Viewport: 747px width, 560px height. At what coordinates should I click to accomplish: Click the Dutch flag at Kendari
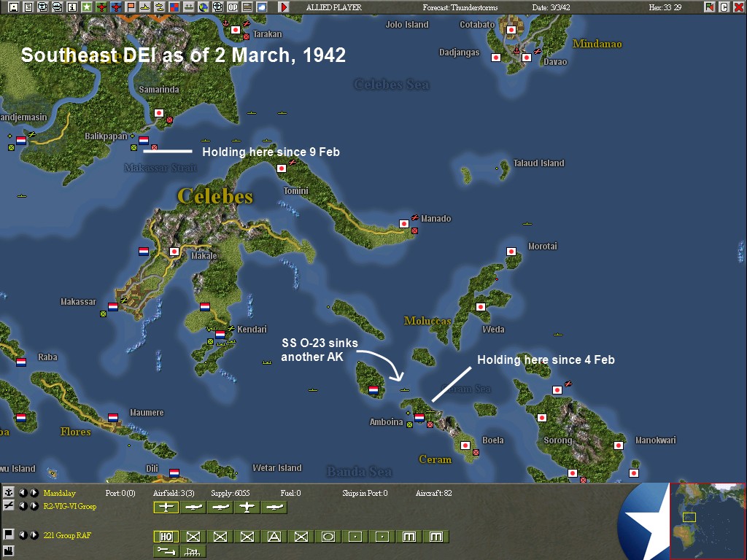pyautogui.click(x=220, y=334)
